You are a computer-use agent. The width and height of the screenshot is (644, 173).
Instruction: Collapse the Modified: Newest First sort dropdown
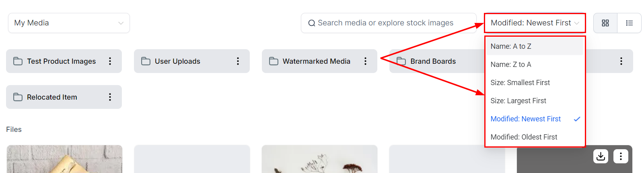coord(535,23)
